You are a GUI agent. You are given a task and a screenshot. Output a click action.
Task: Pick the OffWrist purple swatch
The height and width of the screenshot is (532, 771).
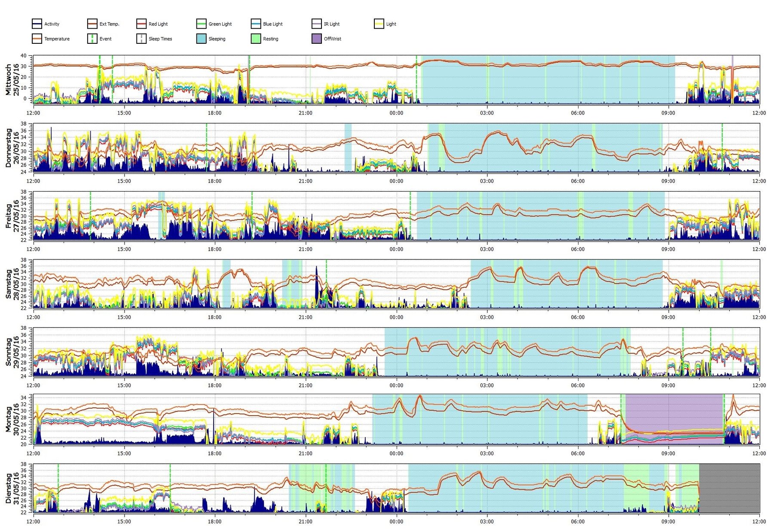point(316,39)
